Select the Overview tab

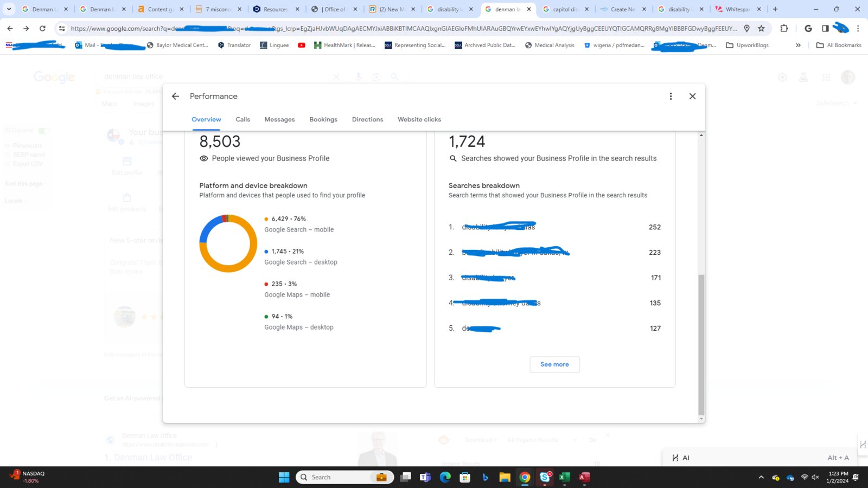(206, 119)
